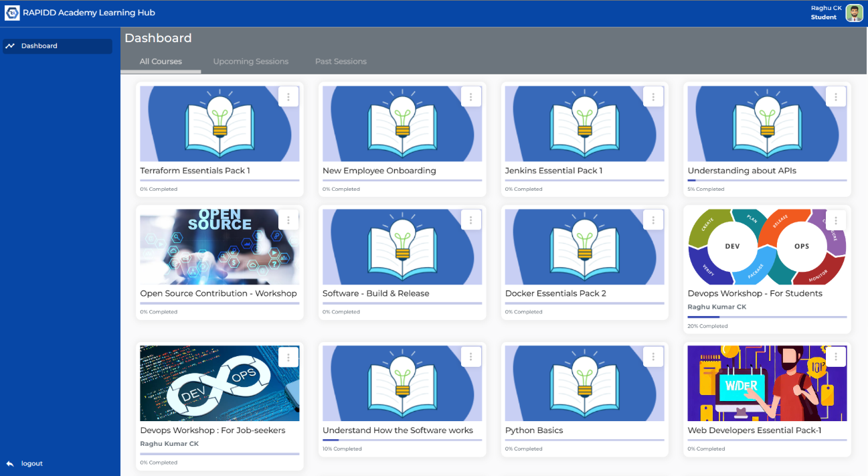The width and height of the screenshot is (868, 476).
Task: Select the All Courses tab
Action: [161, 62]
